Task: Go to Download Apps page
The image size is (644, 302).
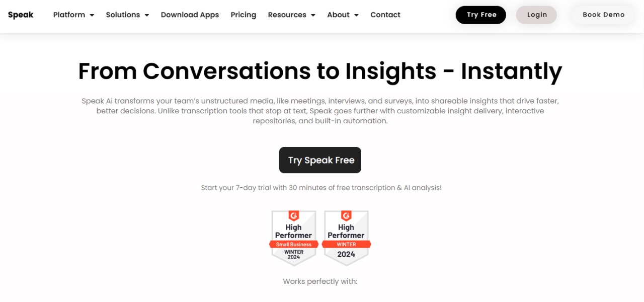Action: (x=190, y=15)
